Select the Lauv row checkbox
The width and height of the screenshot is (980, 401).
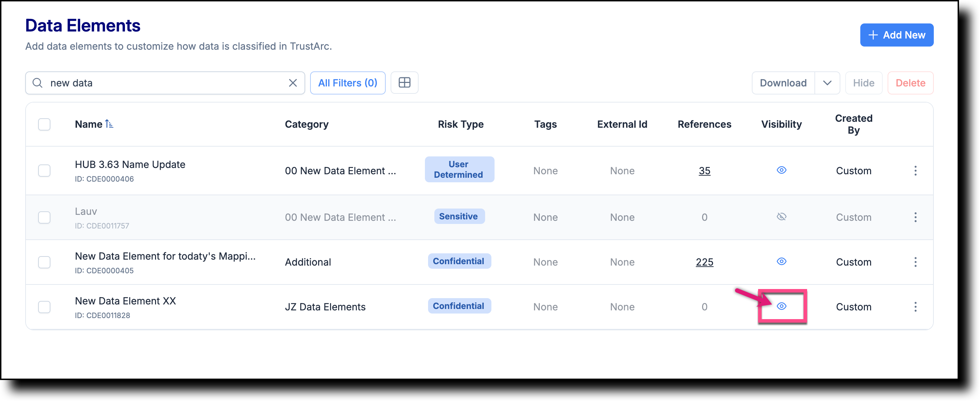tap(44, 217)
